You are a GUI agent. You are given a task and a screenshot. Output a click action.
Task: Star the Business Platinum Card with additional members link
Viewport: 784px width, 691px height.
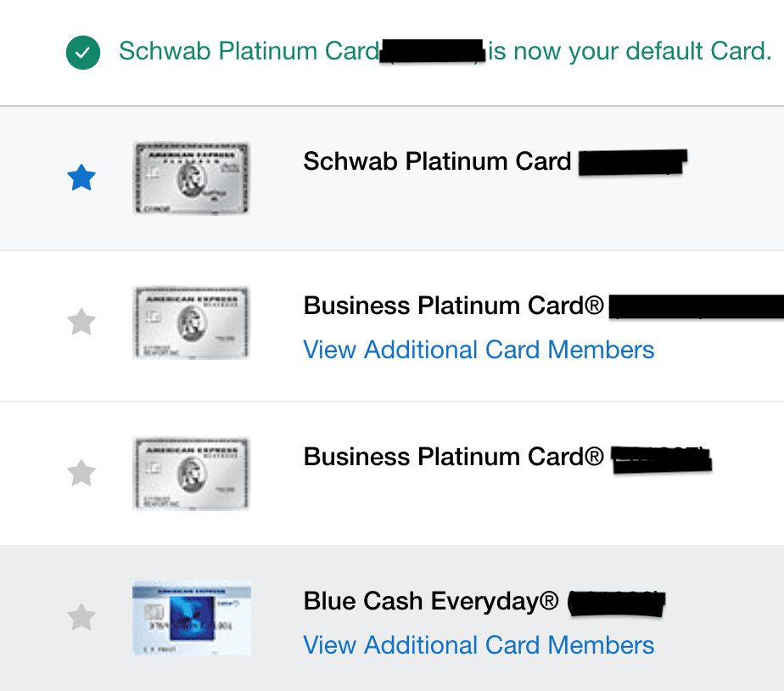[x=81, y=323]
